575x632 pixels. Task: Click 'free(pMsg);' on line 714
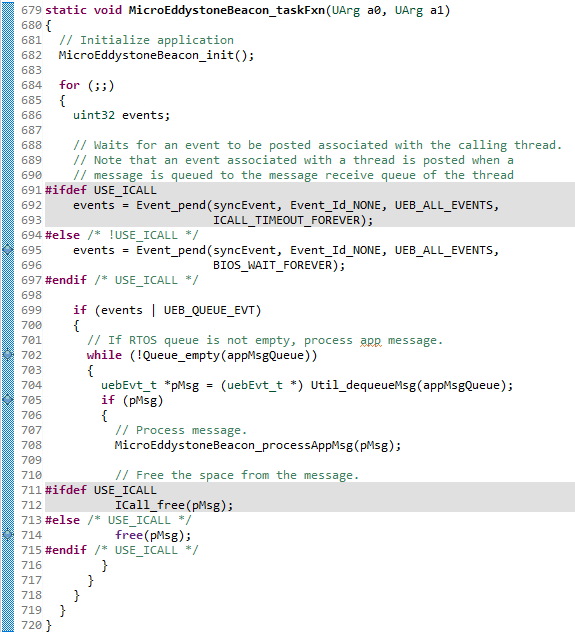click(x=153, y=535)
